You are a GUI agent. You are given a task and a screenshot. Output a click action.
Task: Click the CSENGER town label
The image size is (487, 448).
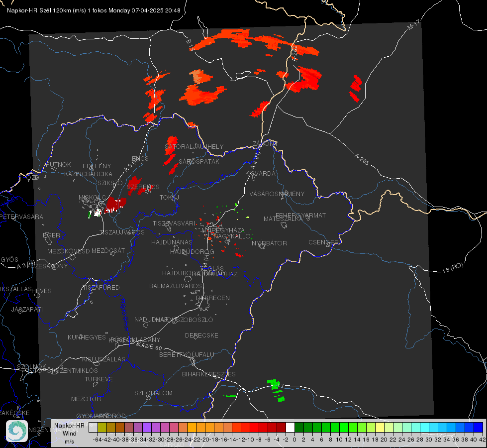323,242
